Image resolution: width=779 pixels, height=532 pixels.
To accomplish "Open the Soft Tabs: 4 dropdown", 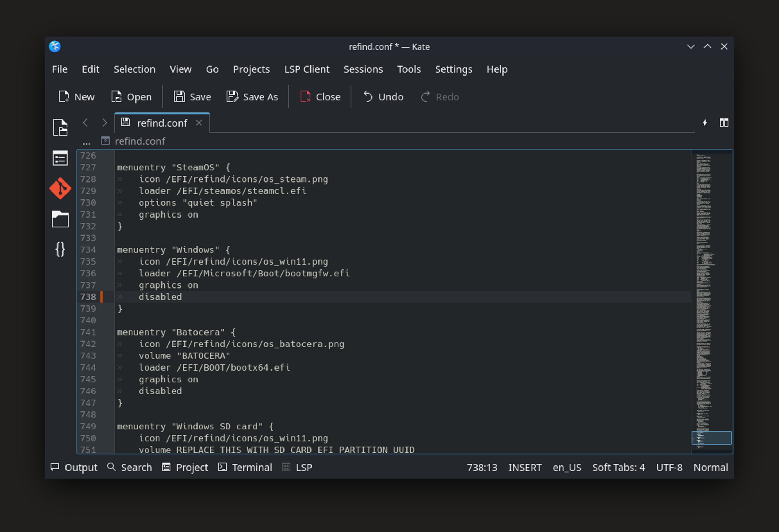I will point(619,468).
